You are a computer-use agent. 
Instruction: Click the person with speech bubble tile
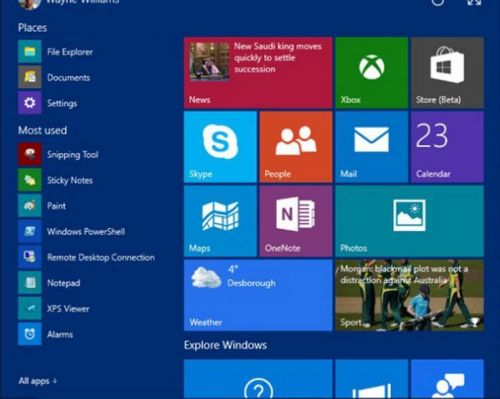[447, 379]
